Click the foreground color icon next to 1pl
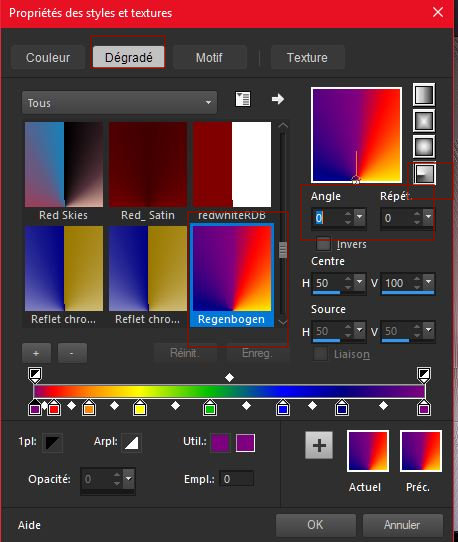This screenshot has width=458, height=542. tap(53, 442)
